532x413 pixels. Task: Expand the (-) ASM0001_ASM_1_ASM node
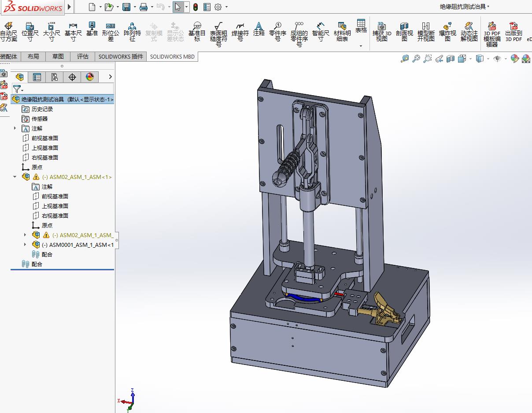(x=25, y=245)
